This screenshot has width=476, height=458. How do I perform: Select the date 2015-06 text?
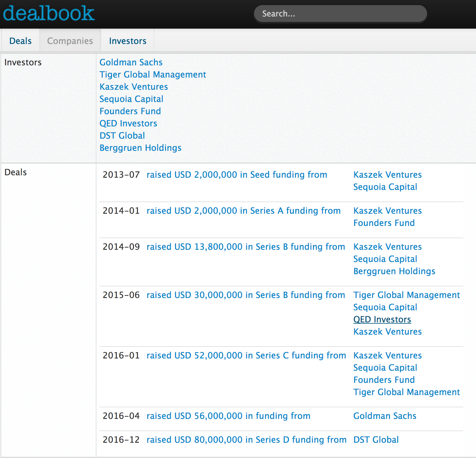tap(121, 295)
